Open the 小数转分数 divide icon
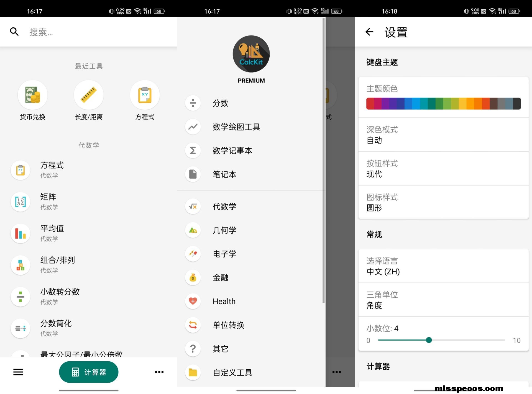This screenshot has height=394, width=532. [x=21, y=297]
